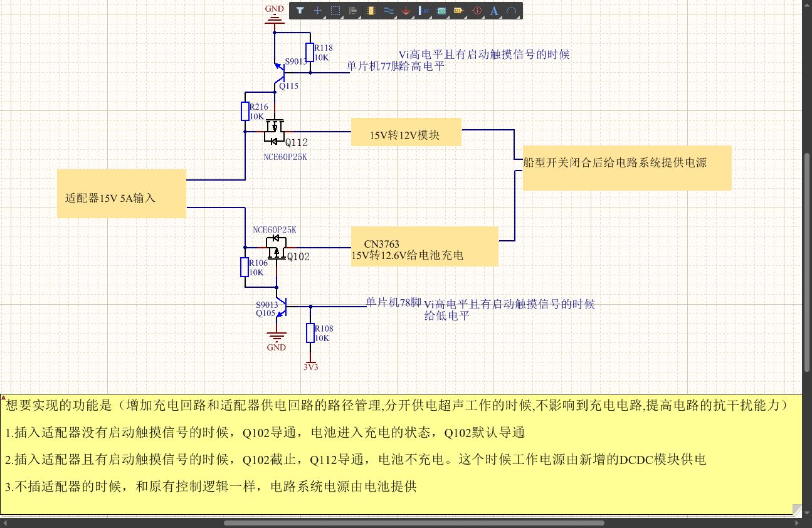Select the 船型开关闭合后 power block
The height and width of the screenshot is (528, 812).
click(x=627, y=168)
